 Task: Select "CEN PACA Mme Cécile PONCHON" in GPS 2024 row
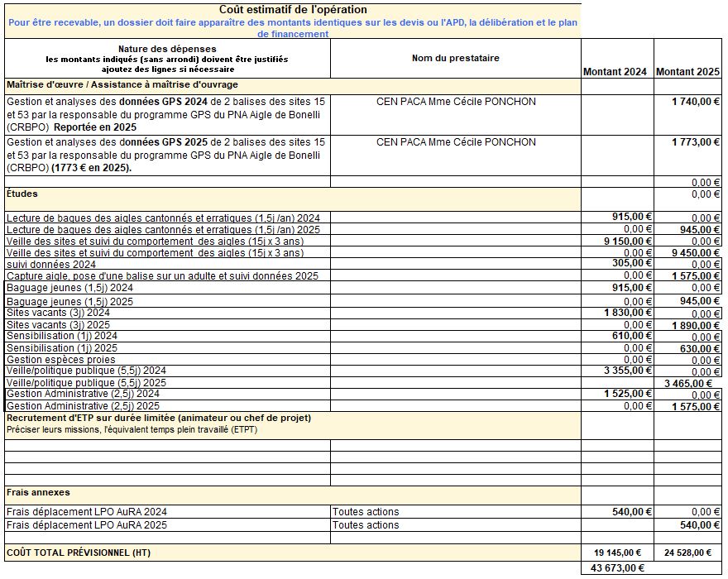click(456, 102)
